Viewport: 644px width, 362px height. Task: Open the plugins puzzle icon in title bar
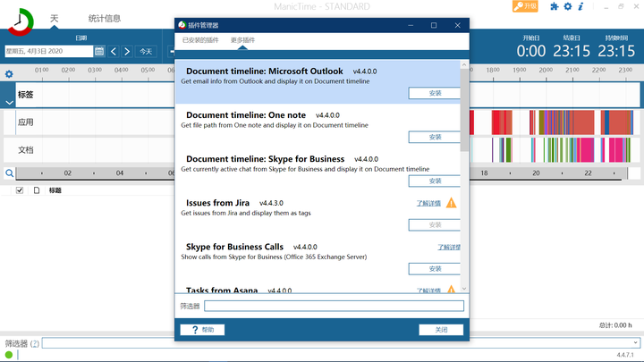(x=555, y=7)
